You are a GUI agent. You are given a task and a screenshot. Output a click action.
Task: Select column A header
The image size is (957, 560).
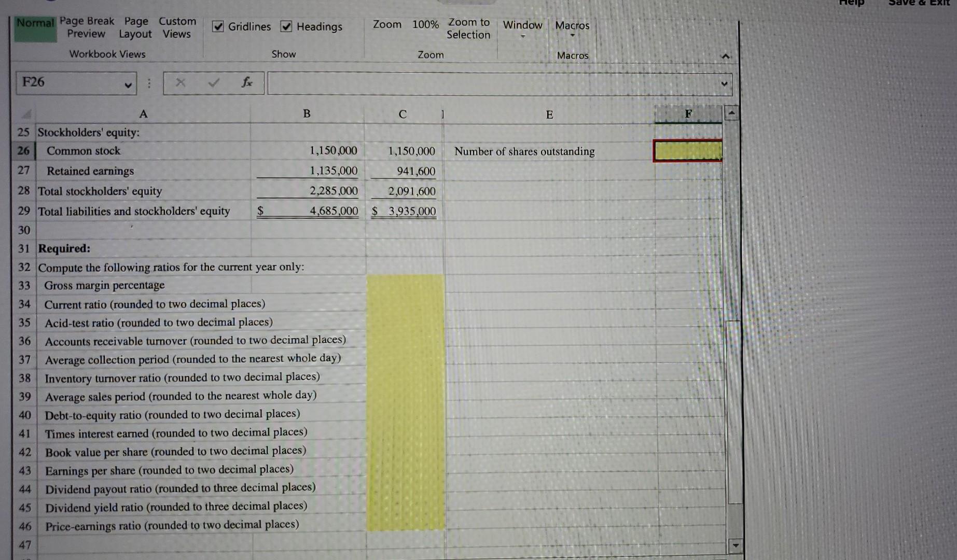point(144,114)
